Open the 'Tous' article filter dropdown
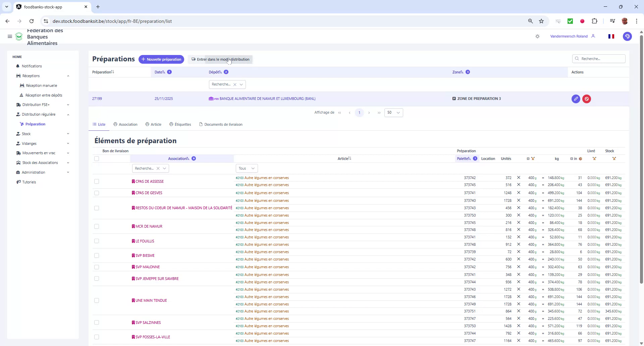Screen dimensions: 644x346 coord(247,168)
